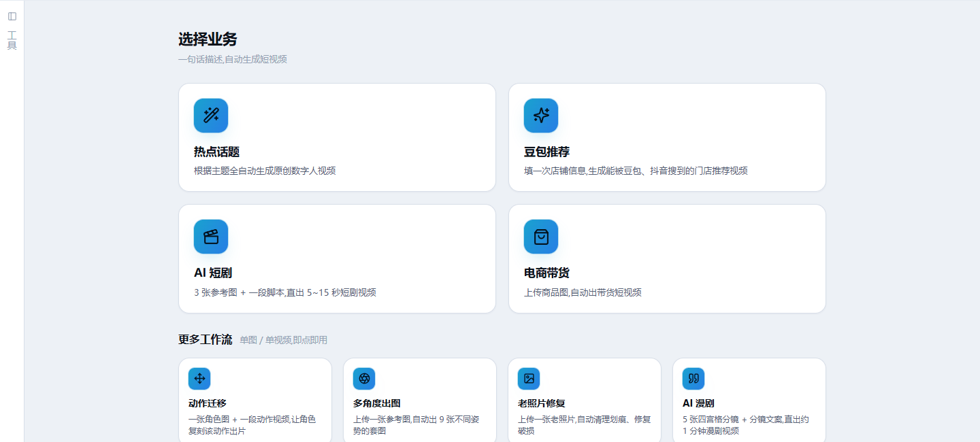Click the description starting with 上传一张老照片
Viewport: 980px width, 442px height.
[x=585, y=425]
